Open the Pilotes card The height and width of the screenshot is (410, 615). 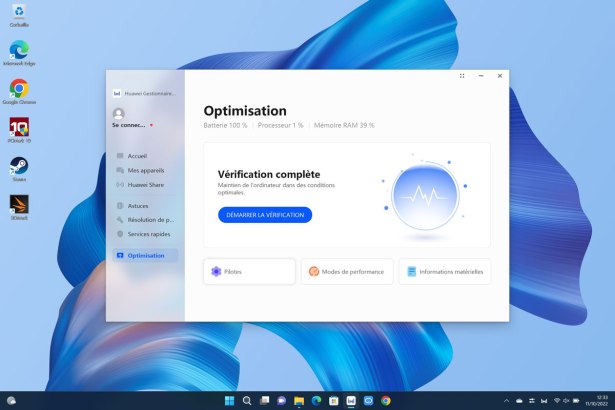249,272
